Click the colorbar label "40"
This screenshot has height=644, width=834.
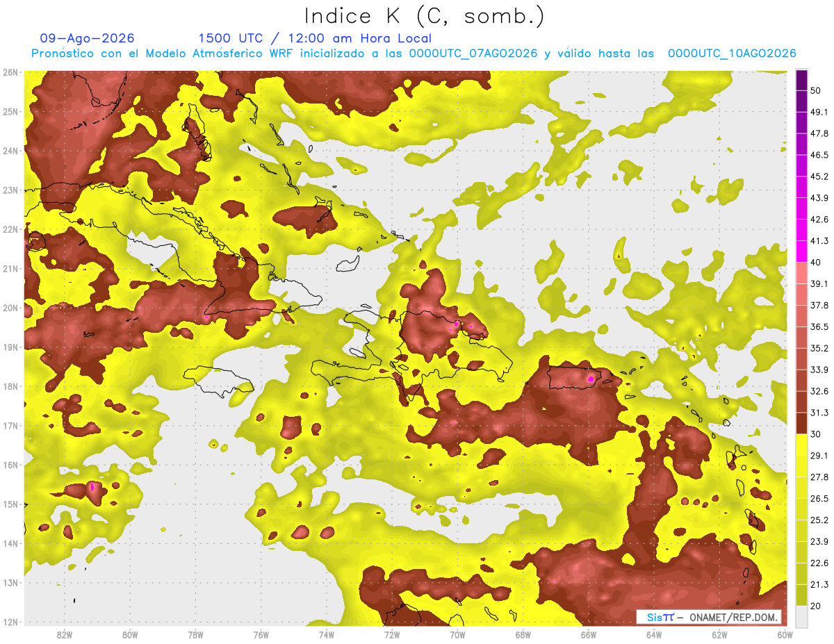tap(816, 262)
